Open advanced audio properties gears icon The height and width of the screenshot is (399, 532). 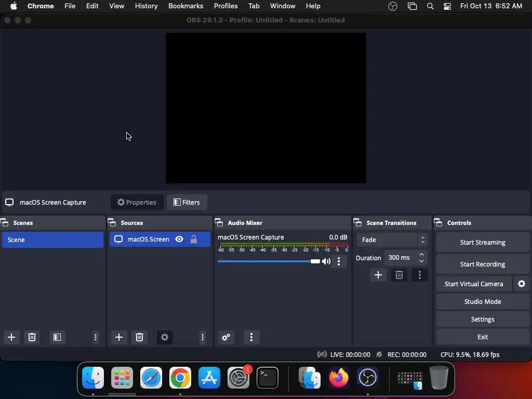point(226,337)
